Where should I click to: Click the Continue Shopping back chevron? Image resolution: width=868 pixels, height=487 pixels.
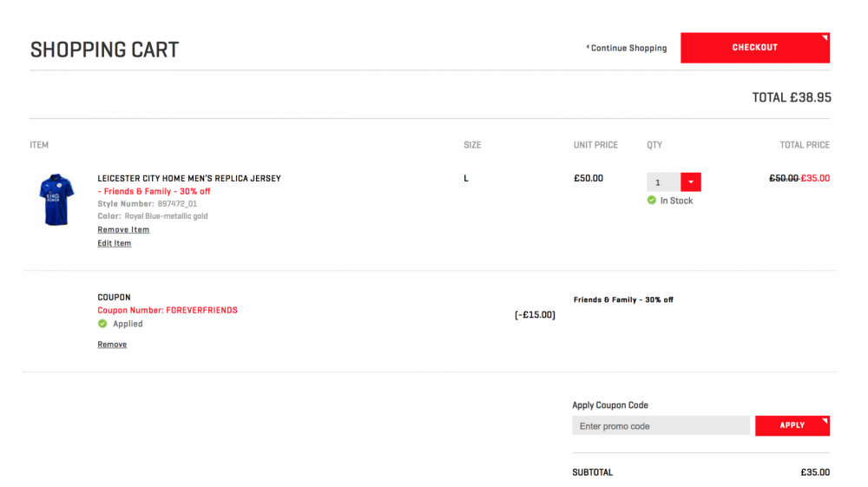(x=588, y=47)
